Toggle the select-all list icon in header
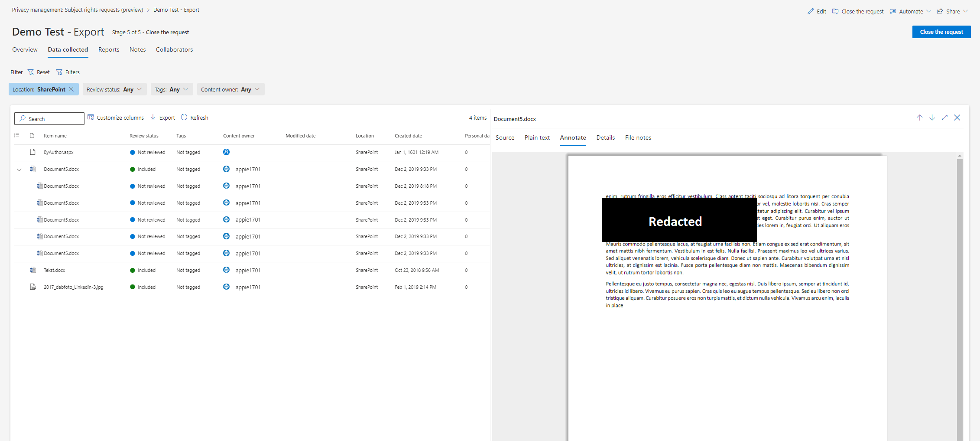The height and width of the screenshot is (441, 980). [17, 136]
